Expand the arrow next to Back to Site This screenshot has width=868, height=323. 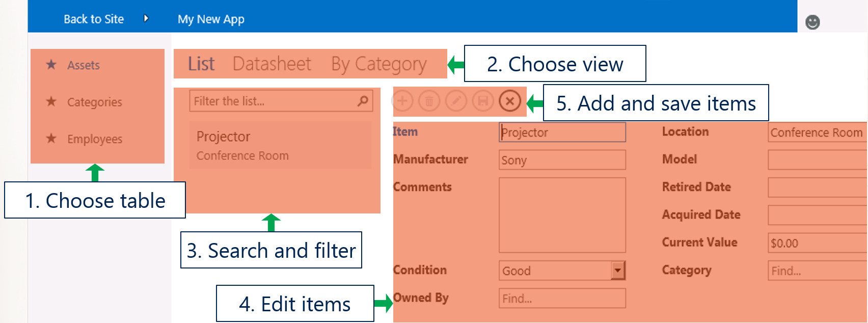[x=146, y=19]
